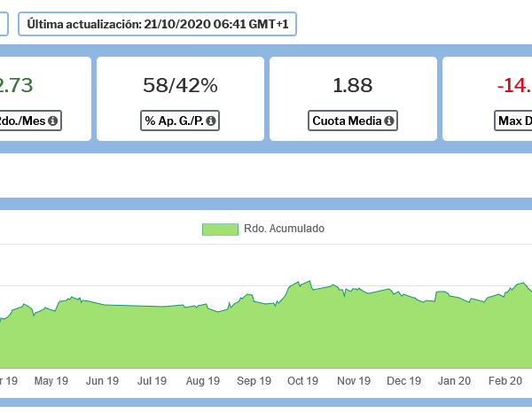Click the 58/42% value
Screen dimensions: 532x413
click(180, 85)
